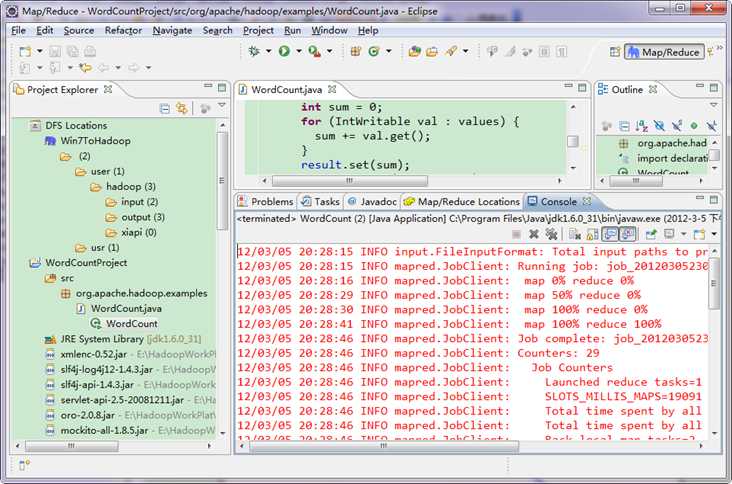
Task: Click the New Java Package icon
Action: point(356,51)
